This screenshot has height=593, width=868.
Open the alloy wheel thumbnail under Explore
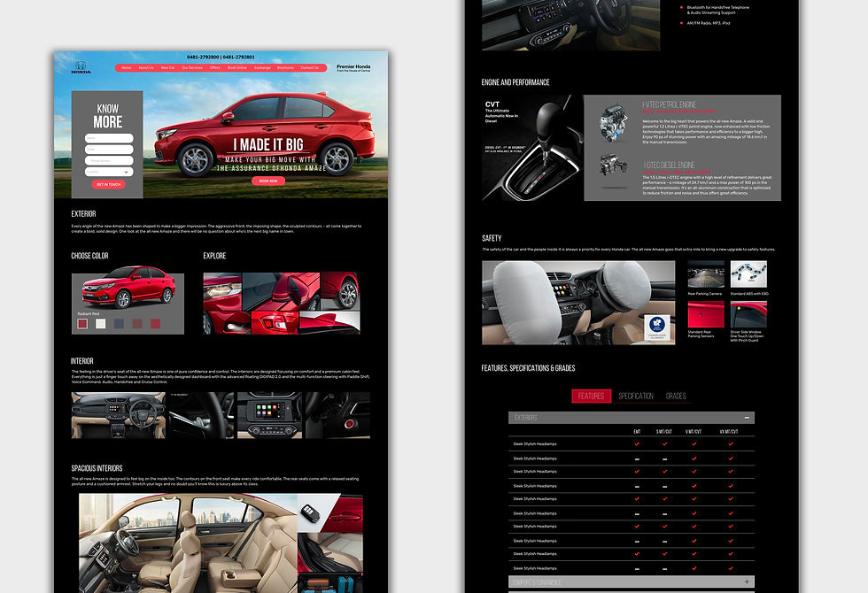(340, 291)
